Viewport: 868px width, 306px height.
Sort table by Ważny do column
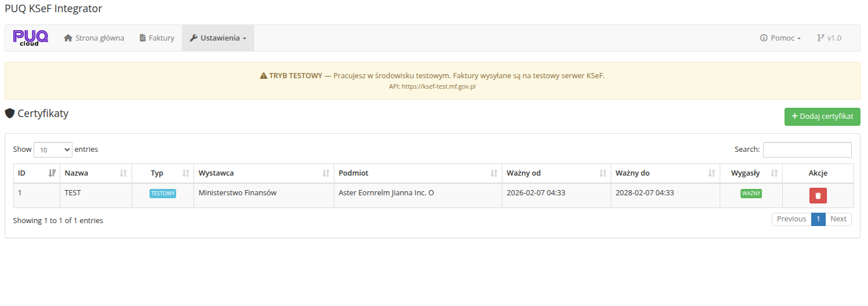(x=665, y=173)
